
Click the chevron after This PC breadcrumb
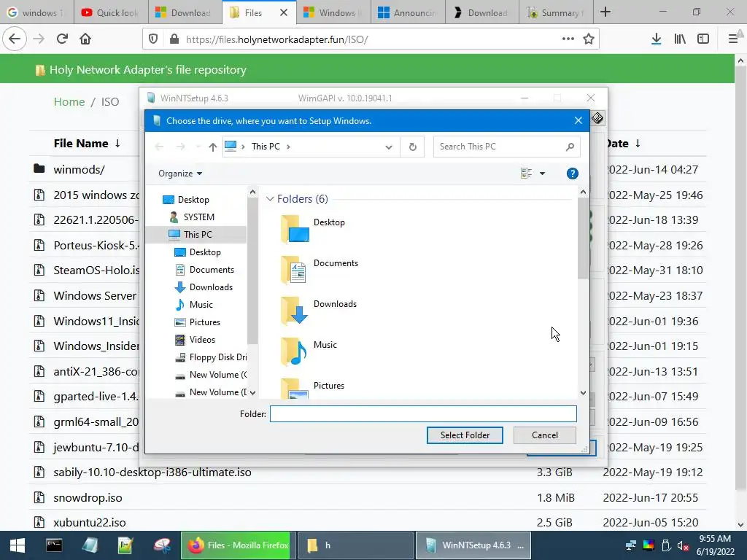click(288, 147)
